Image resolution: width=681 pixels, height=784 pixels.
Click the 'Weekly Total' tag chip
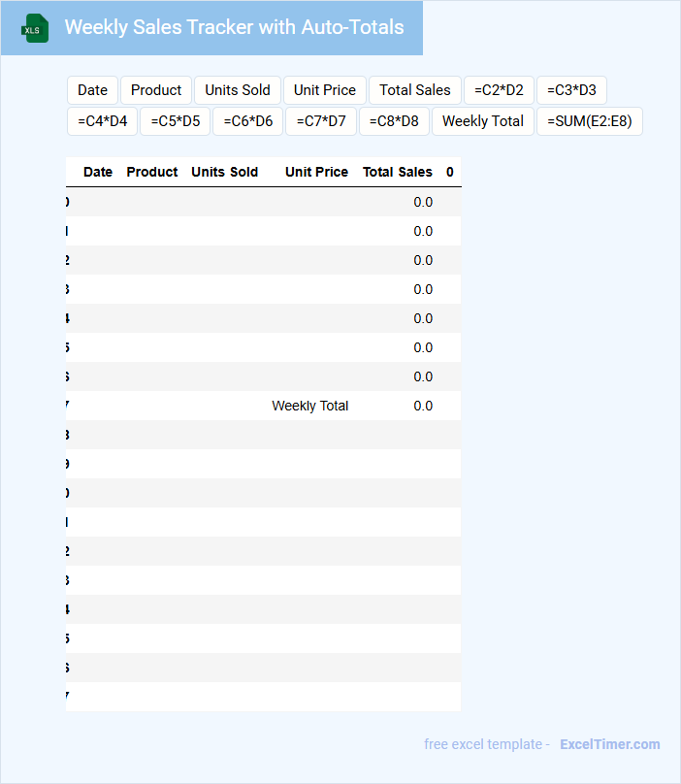tap(483, 121)
